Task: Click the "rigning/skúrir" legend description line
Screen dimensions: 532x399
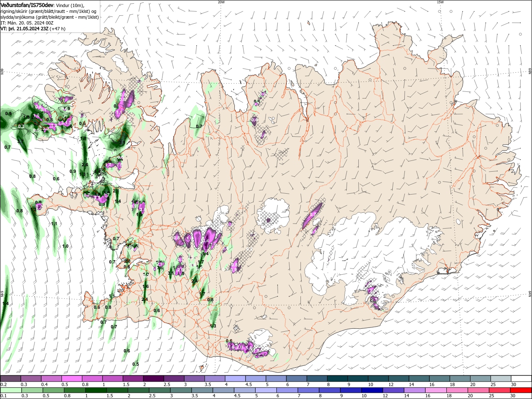Action: pos(49,11)
